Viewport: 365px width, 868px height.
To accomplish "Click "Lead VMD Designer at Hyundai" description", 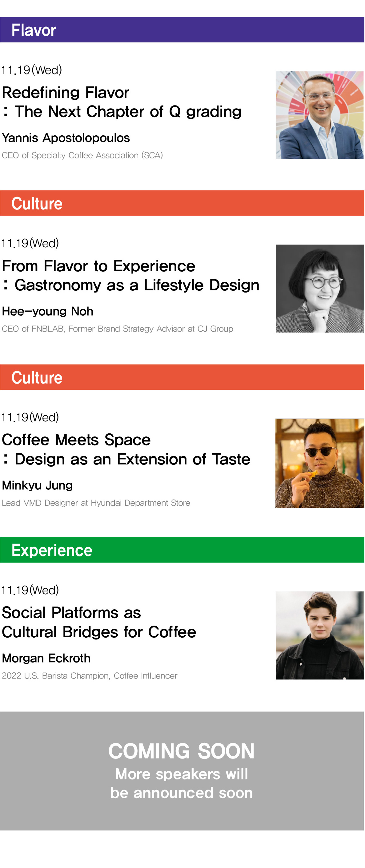I will coord(96,503).
